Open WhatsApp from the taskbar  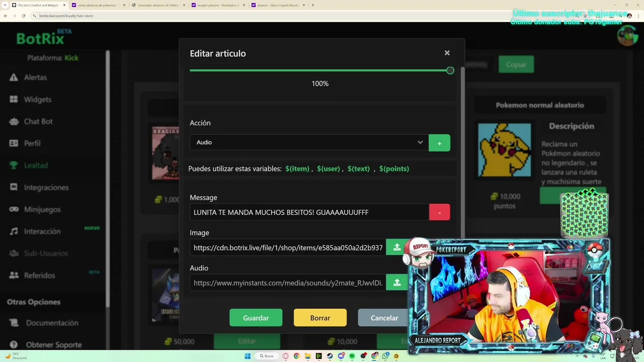[x=385, y=356]
